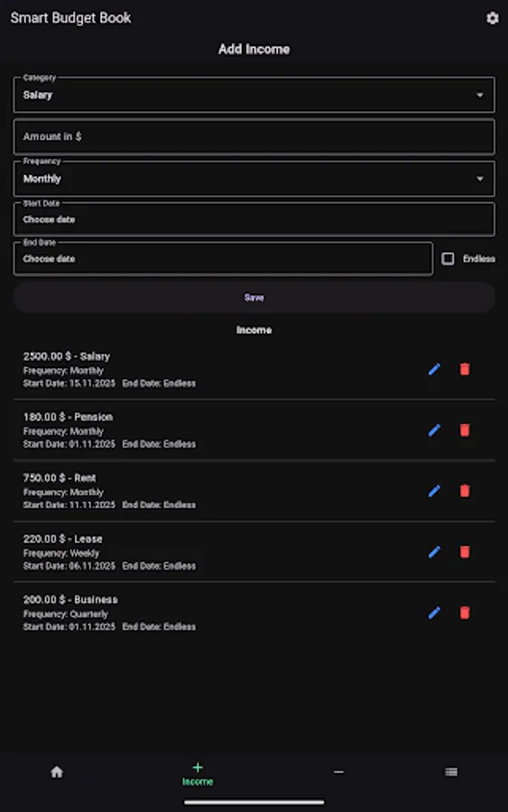The image size is (508, 812).
Task: Open the expenses minus tab
Action: point(338,772)
